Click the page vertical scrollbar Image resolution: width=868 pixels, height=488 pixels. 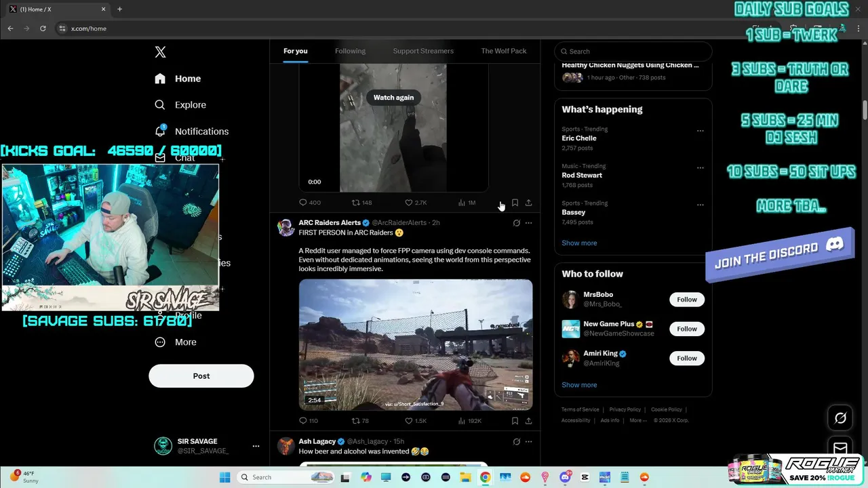pyautogui.click(x=865, y=108)
